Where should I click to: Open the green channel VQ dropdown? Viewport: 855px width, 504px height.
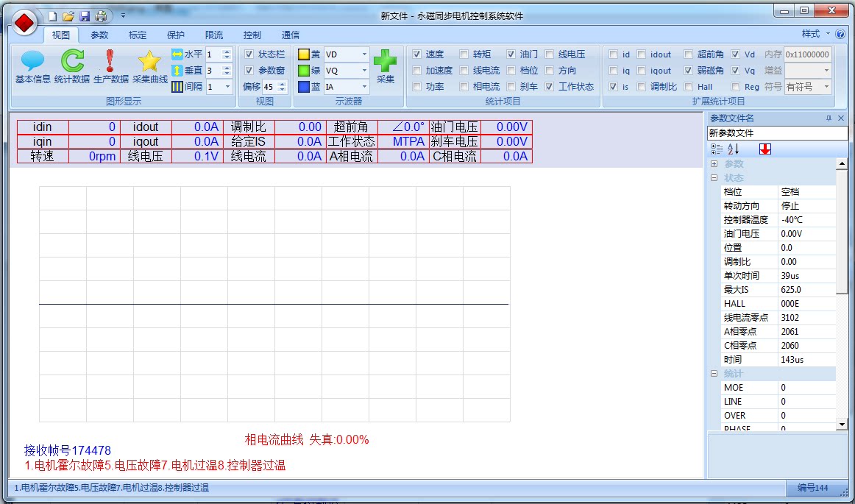click(364, 71)
